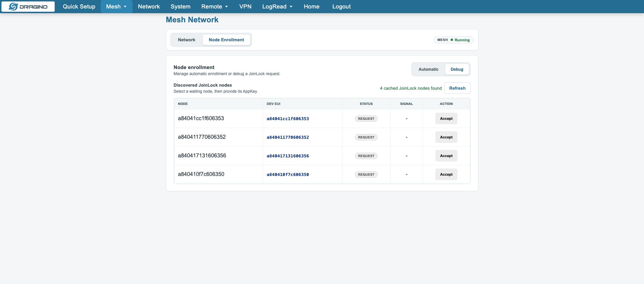
Task: Click Dev EUI a840411770606352
Action: [x=288, y=137]
